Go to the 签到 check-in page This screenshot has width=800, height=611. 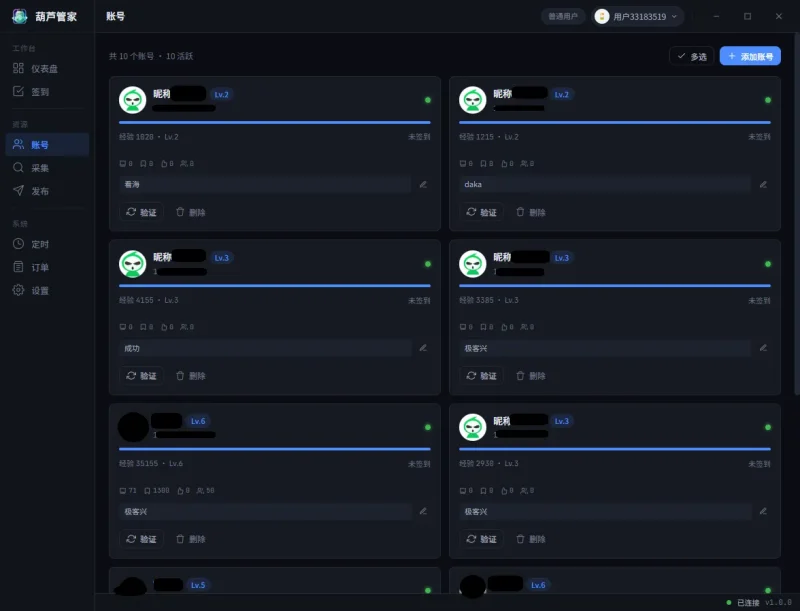[x=47, y=92]
